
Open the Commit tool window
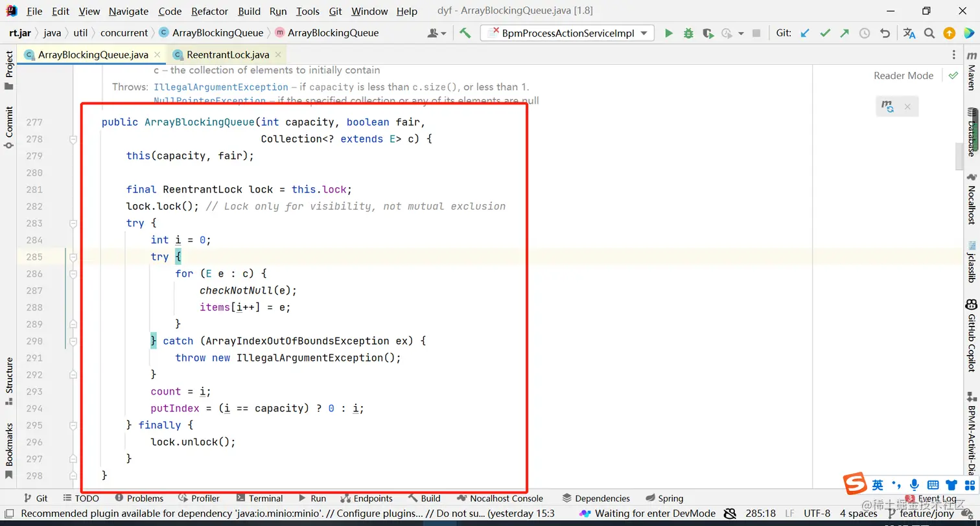9,128
